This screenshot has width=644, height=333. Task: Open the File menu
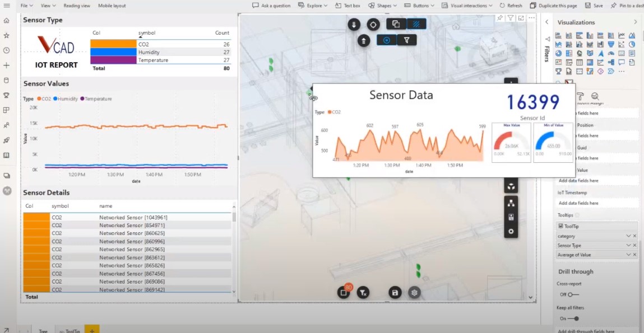(x=25, y=6)
